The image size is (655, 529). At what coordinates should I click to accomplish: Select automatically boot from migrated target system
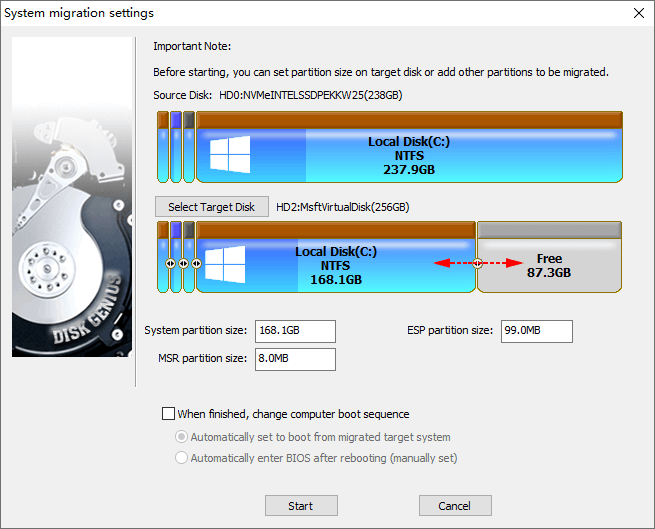181,437
